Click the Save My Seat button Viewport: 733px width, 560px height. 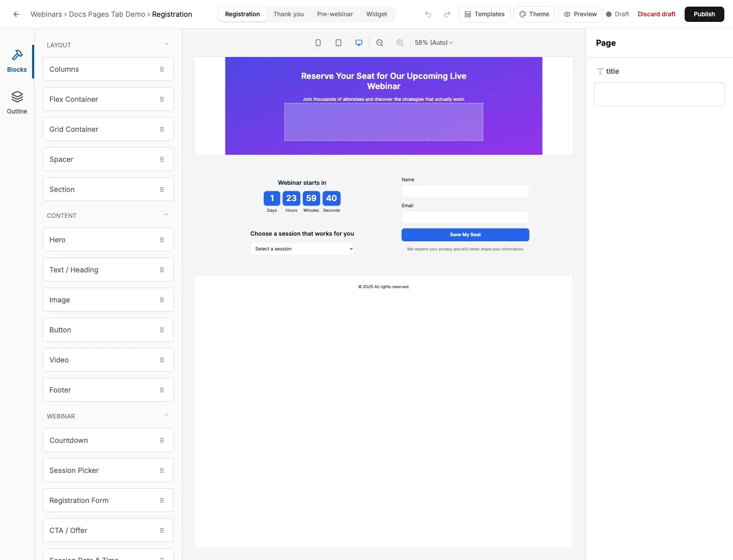click(465, 235)
